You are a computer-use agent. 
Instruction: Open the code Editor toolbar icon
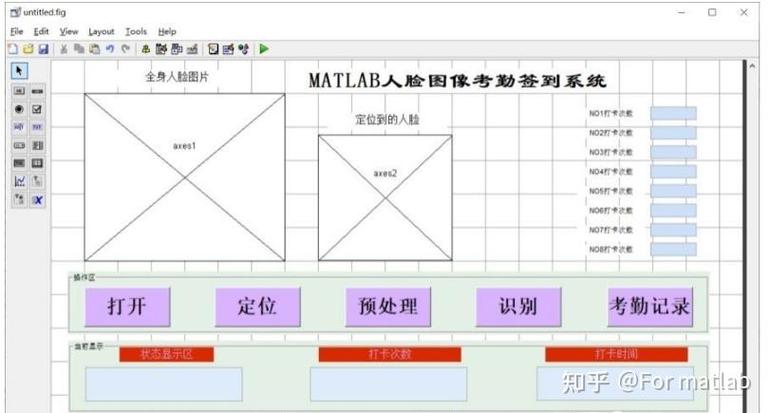213,49
